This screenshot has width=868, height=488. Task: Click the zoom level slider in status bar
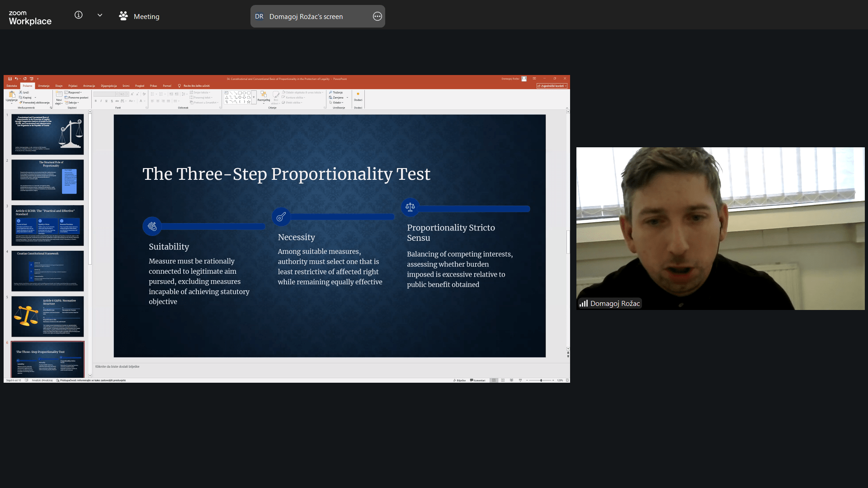point(541,380)
